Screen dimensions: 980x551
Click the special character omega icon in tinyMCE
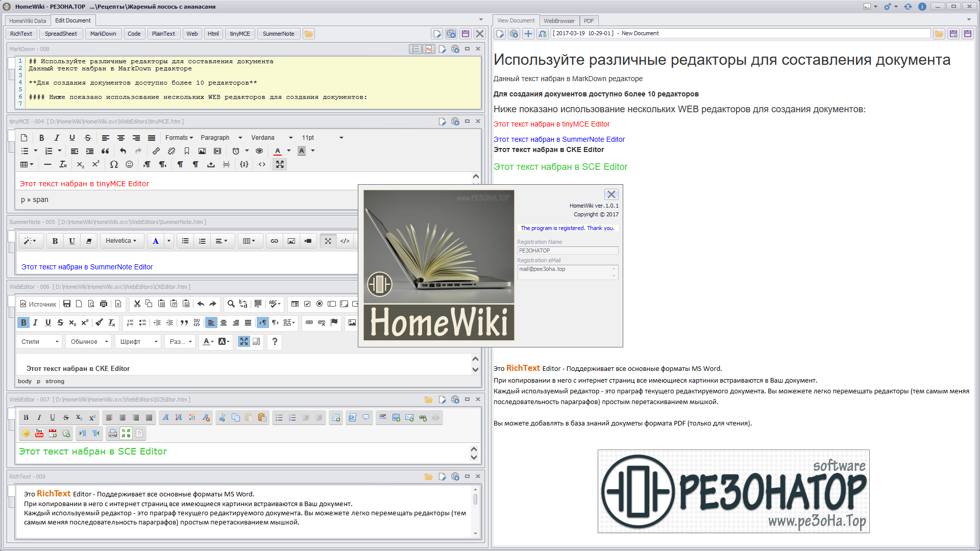click(114, 164)
